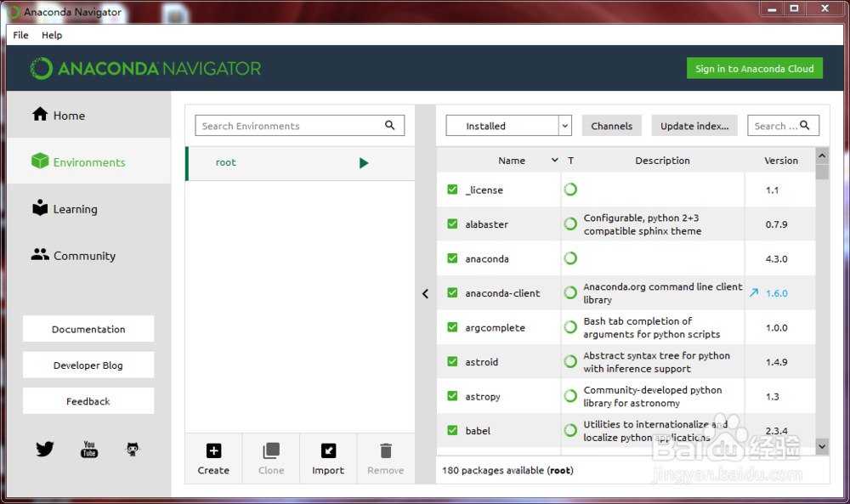Click version 1.6.0 of anaconda-client

tap(776, 293)
